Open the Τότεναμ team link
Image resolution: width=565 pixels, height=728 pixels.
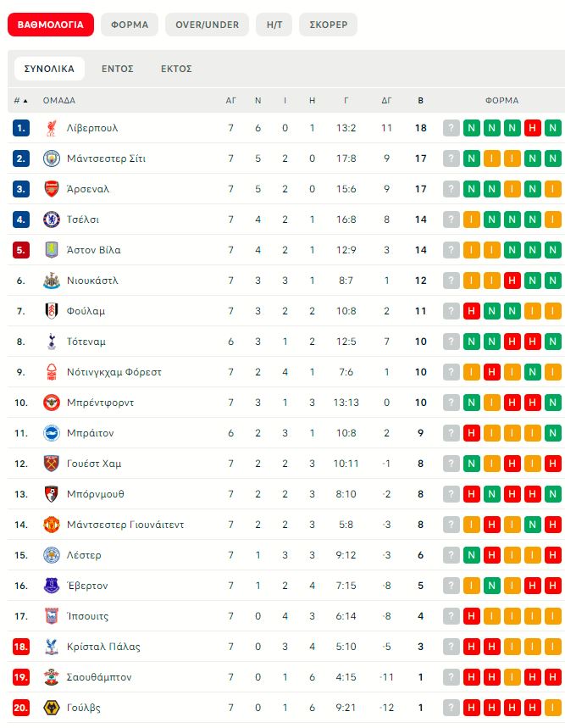(x=86, y=342)
